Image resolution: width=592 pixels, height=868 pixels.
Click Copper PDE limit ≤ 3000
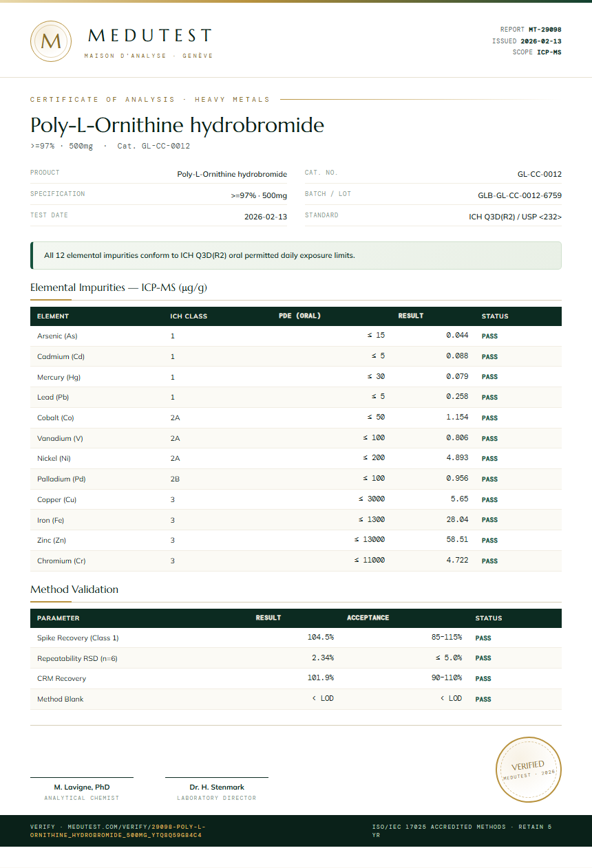(x=372, y=499)
